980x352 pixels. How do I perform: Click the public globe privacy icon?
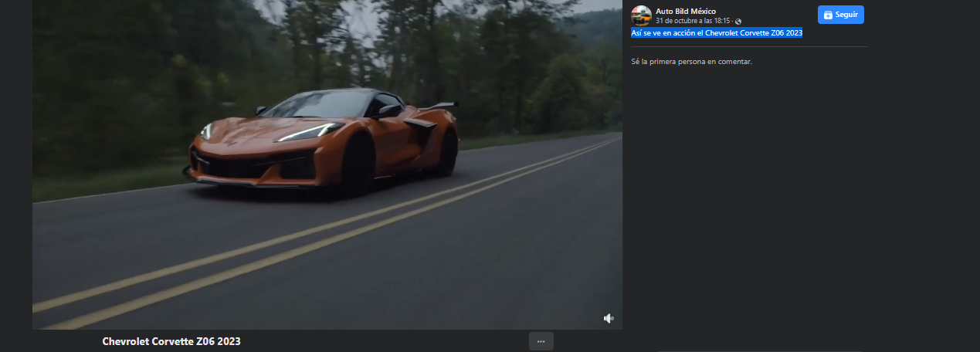pyautogui.click(x=738, y=22)
